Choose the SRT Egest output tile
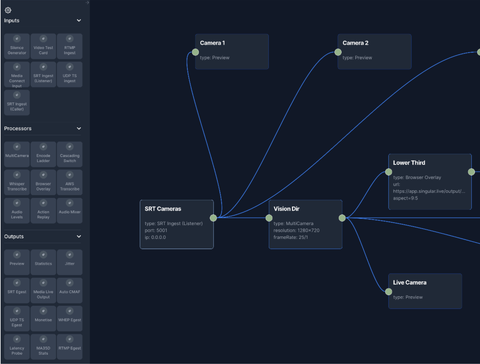The image size is (480, 364). 17,290
